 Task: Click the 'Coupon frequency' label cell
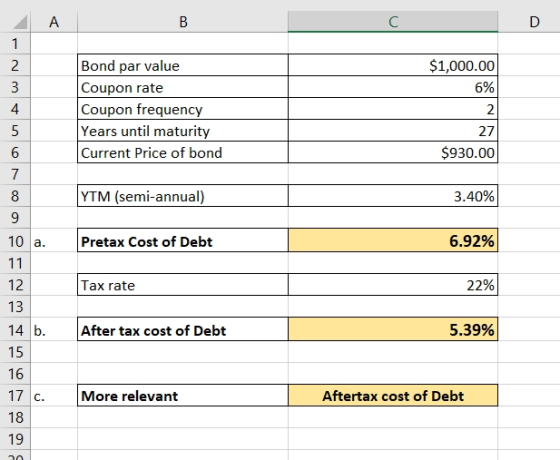tap(183, 109)
